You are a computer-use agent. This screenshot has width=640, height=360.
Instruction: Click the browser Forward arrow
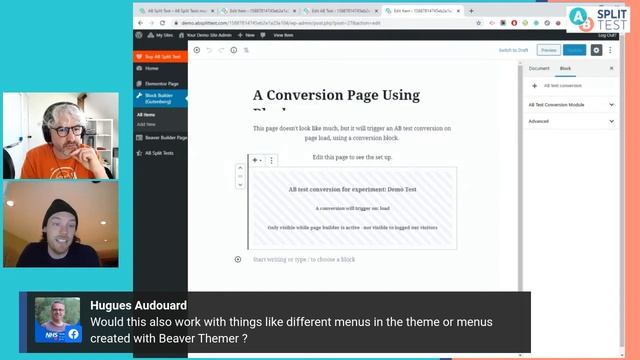pyautogui.click(x=151, y=23)
